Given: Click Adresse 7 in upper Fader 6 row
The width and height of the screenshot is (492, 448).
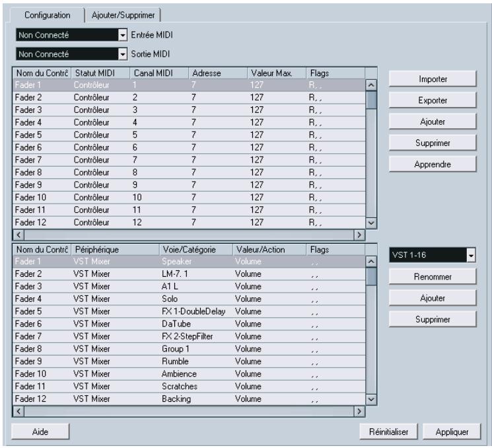Looking at the screenshot, I should [193, 147].
